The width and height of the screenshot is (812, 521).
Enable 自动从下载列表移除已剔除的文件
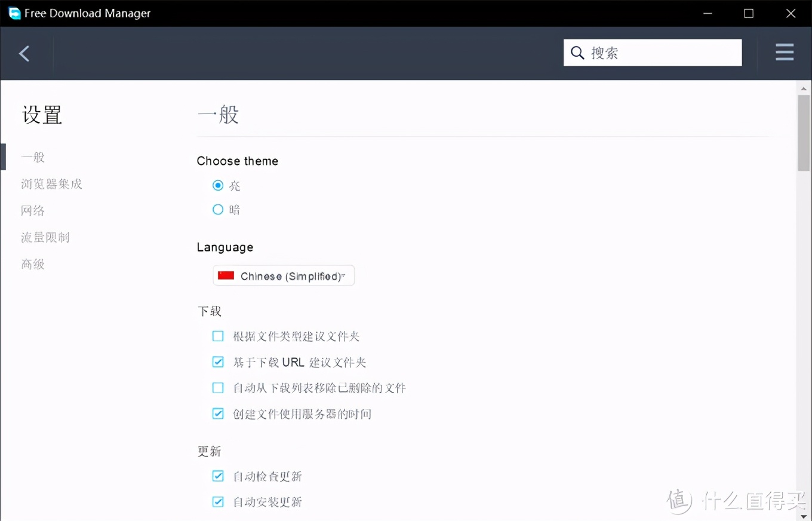point(218,387)
